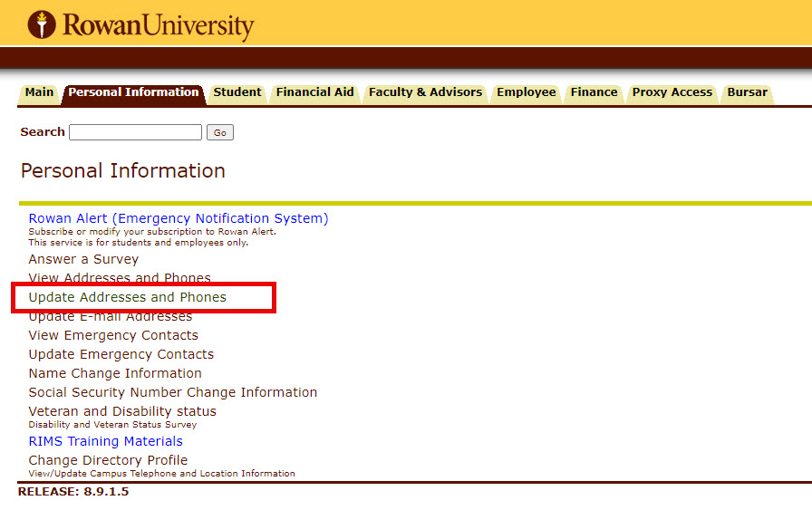
Task: Click inside the Search text field
Action: [135, 132]
